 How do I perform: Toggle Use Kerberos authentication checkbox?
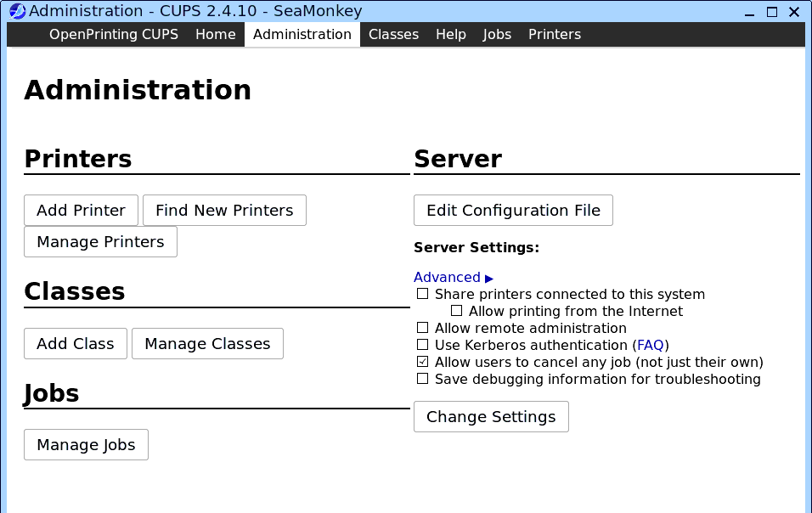[x=423, y=345]
